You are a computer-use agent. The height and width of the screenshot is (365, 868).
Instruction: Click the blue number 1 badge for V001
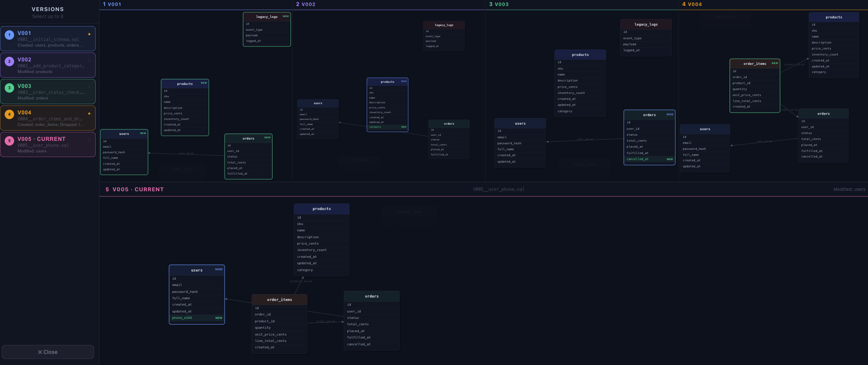[9, 35]
